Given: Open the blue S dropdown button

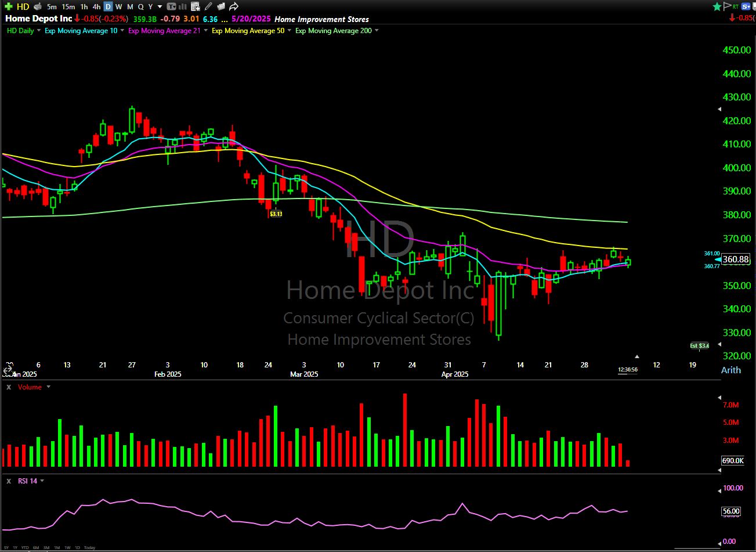Looking at the screenshot, I should pos(747,6).
